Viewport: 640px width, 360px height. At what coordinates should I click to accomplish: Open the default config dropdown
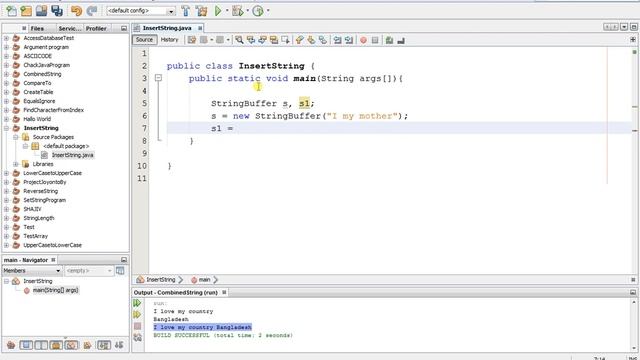tap(141, 11)
